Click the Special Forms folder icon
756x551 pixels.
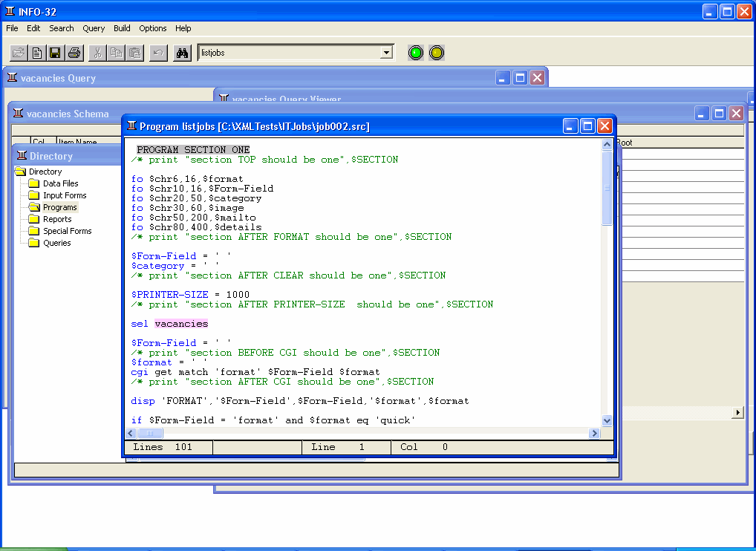[33, 231]
